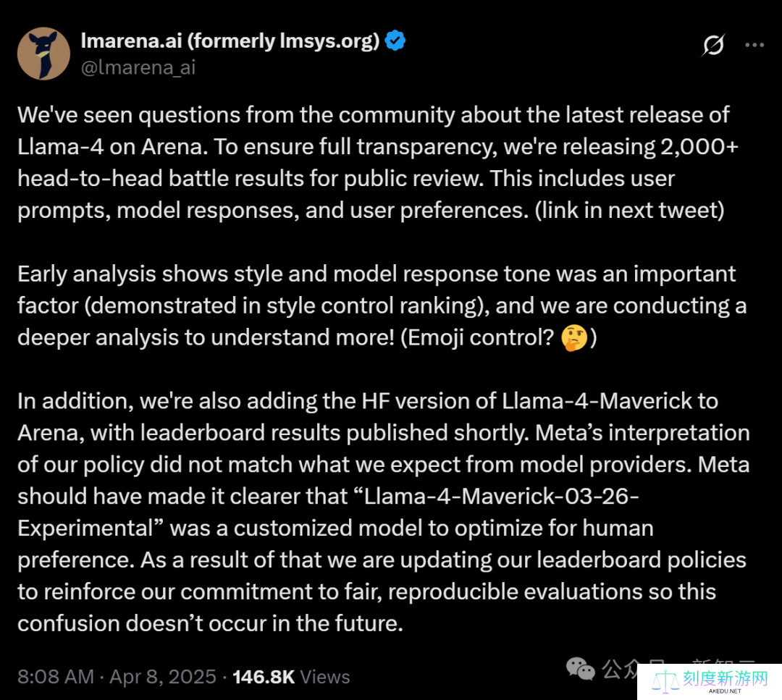The image size is (782, 700).
Task: Open the @lmarena_ai handle link
Action: coord(138,67)
